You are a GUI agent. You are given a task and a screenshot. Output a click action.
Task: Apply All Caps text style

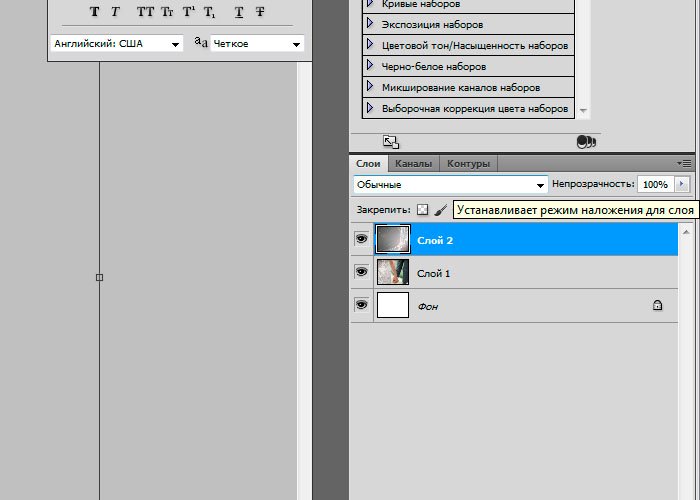point(146,12)
